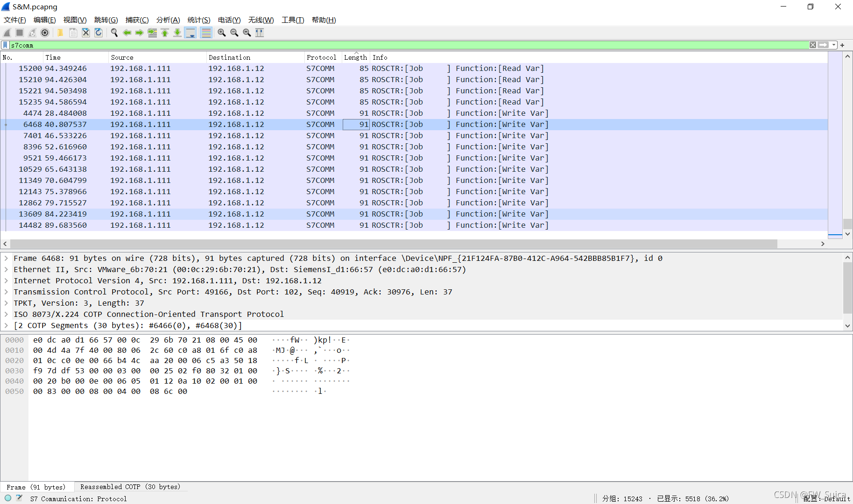This screenshot has height=504, width=853.
Task: Restart the current capture
Action: coord(32,33)
